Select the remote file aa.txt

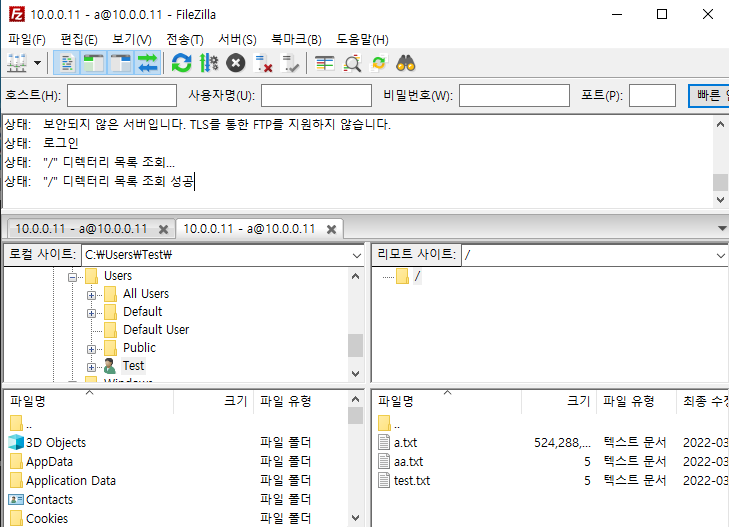(409, 461)
